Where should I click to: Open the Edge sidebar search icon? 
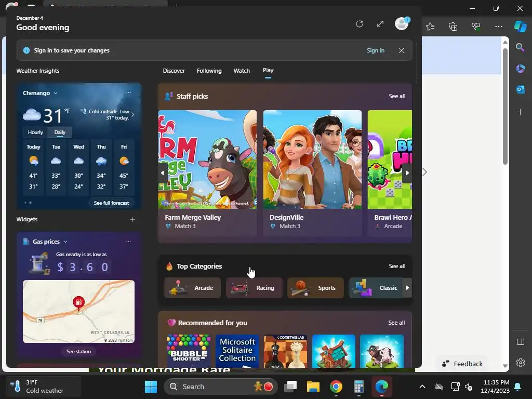520,47
